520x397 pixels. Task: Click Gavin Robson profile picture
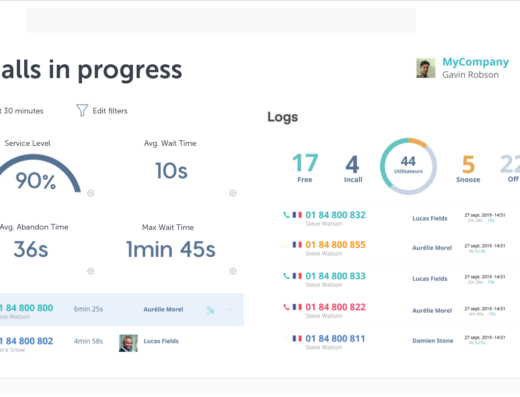(426, 68)
